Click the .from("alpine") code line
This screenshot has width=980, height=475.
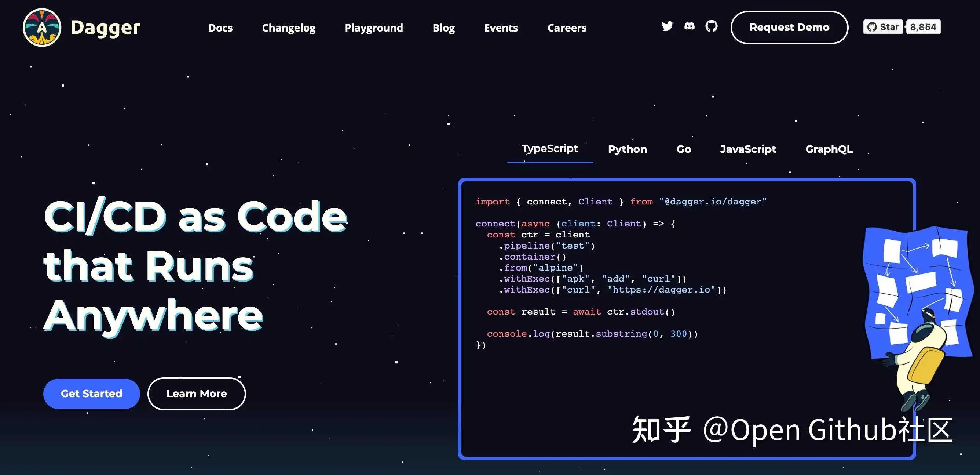point(541,268)
